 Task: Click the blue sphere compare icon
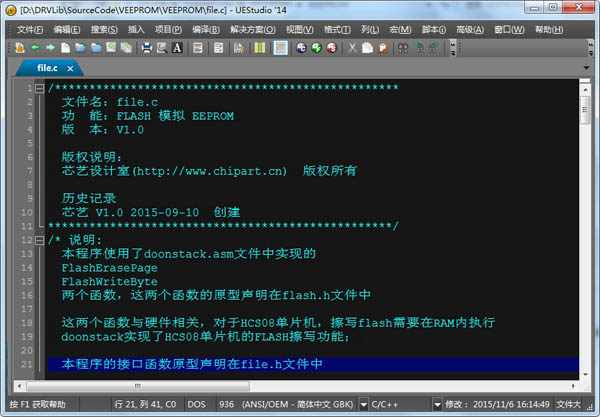coord(302,48)
